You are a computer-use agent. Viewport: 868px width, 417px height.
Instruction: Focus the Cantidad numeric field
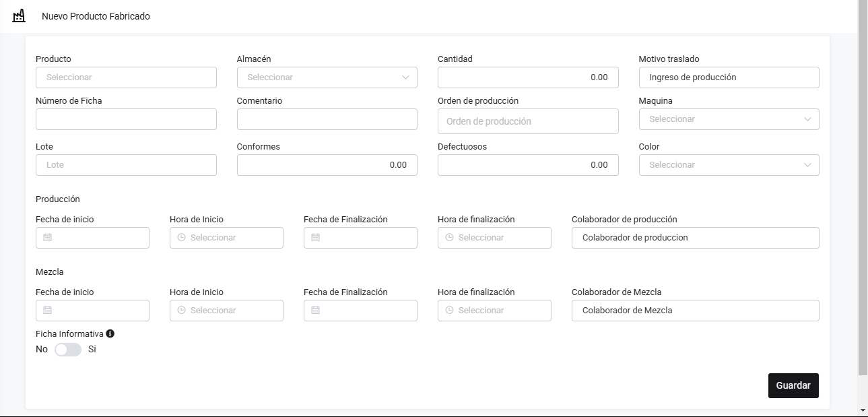coord(527,77)
